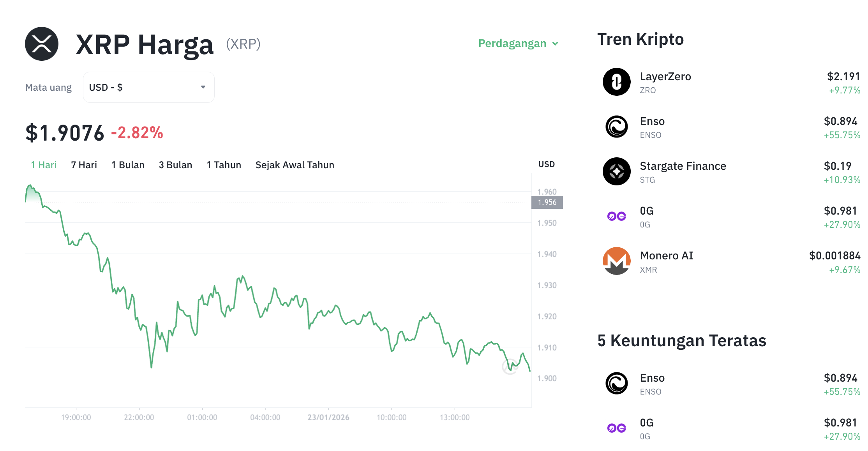
Task: Click the 1.956 price marker on the axis
Action: pos(547,202)
